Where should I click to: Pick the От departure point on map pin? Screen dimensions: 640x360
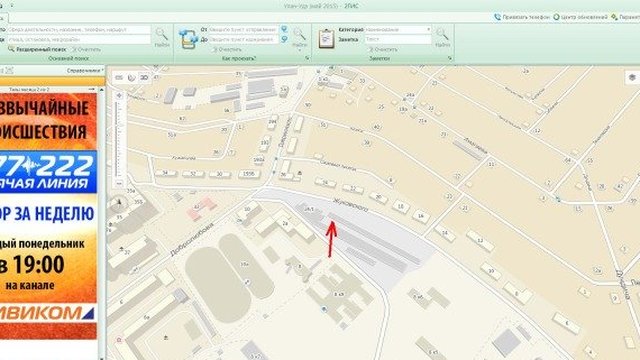click(x=284, y=29)
